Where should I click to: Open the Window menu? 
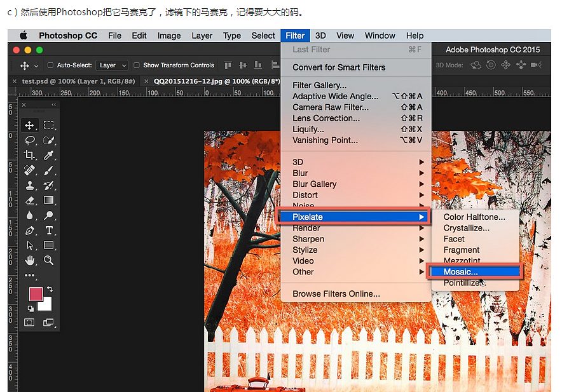pyautogui.click(x=380, y=36)
